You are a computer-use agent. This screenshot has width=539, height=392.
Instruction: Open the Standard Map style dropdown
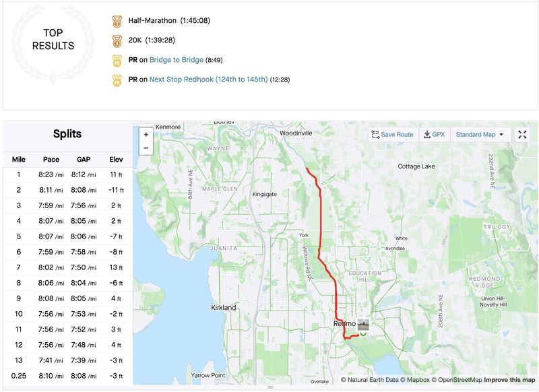pyautogui.click(x=480, y=135)
